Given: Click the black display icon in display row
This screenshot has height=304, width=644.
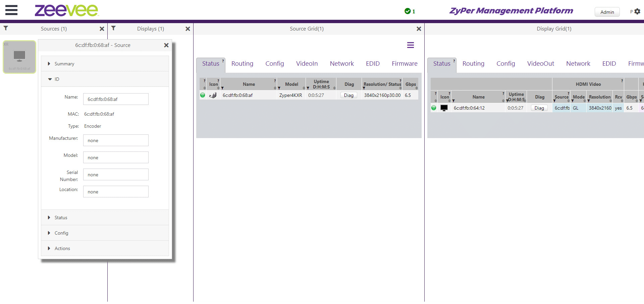Looking at the screenshot, I should pos(444,108).
